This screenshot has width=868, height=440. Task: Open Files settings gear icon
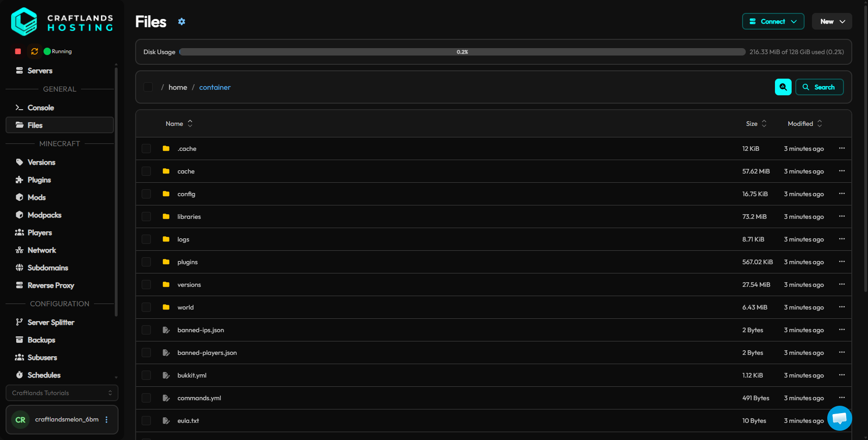pyautogui.click(x=181, y=21)
